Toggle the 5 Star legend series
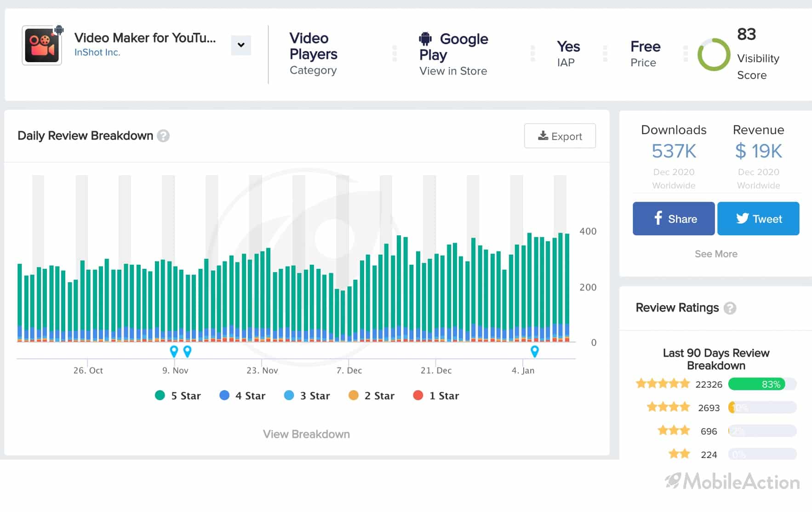The image size is (812, 512). tap(178, 396)
